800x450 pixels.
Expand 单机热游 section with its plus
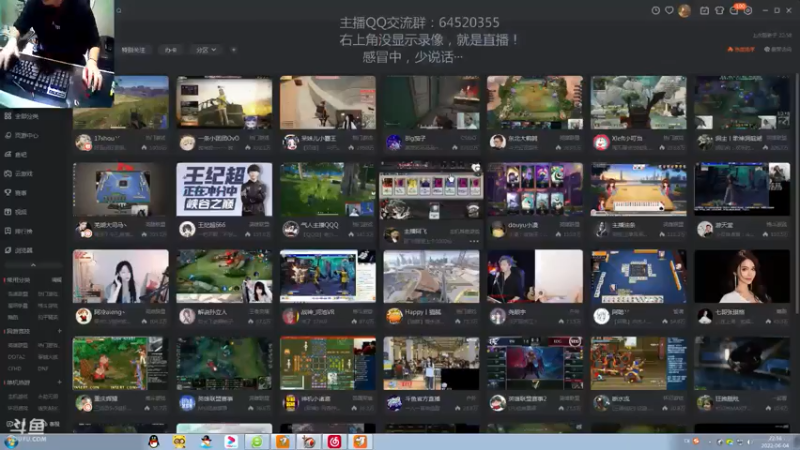[60, 382]
